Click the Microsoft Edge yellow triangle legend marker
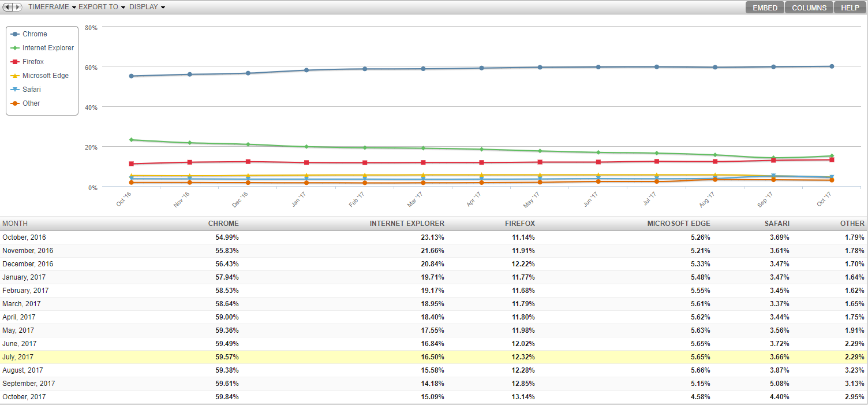The height and width of the screenshot is (405, 868). coord(15,76)
